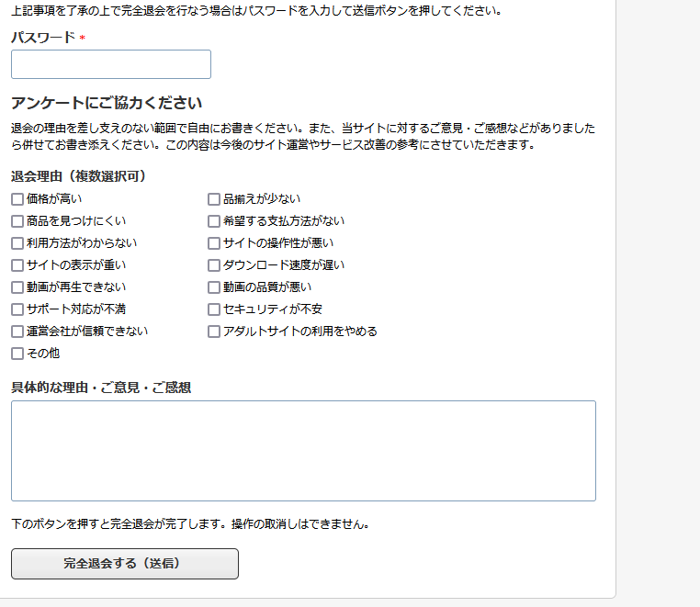This screenshot has width=700, height=607.
Task: Click the 具体的な理由・ご意見・ご感想 text area
Action: [x=303, y=450]
